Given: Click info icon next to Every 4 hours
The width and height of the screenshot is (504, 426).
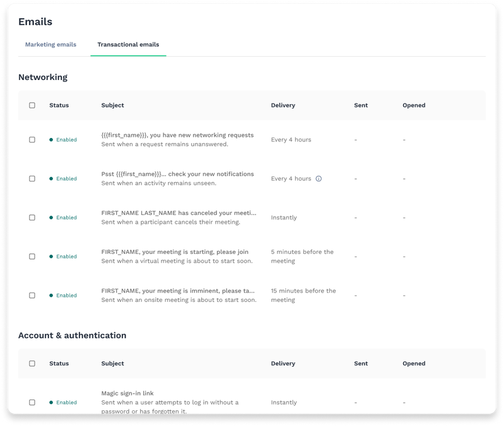Looking at the screenshot, I should coord(319,179).
